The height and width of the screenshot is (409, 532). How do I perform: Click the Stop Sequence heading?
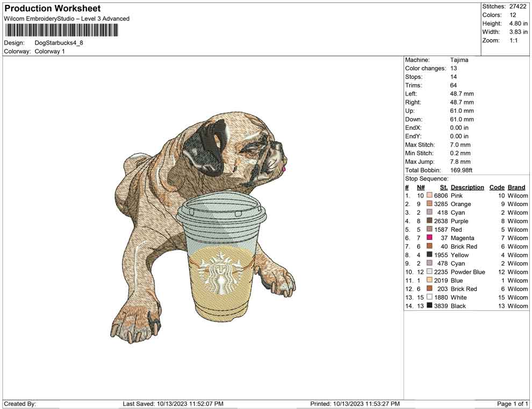427,179
